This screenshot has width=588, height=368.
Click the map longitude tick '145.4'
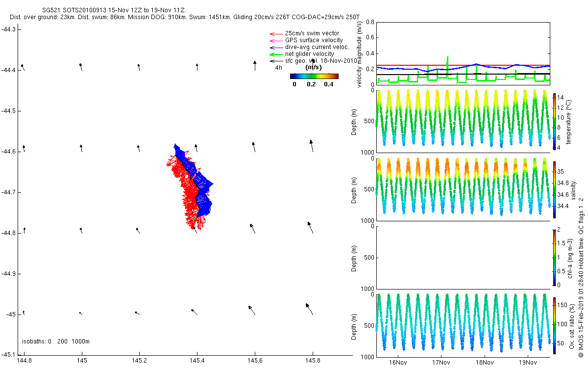(197, 361)
